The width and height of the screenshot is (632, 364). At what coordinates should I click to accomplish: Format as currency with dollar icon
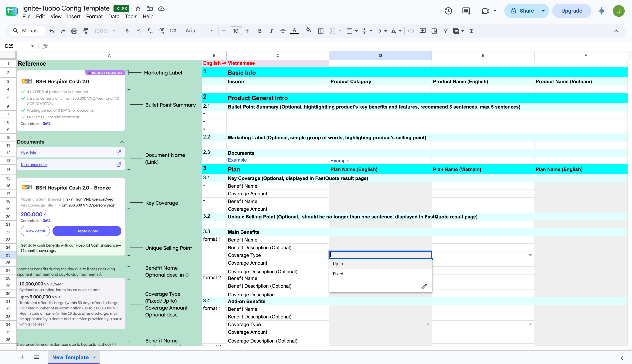pos(127,31)
